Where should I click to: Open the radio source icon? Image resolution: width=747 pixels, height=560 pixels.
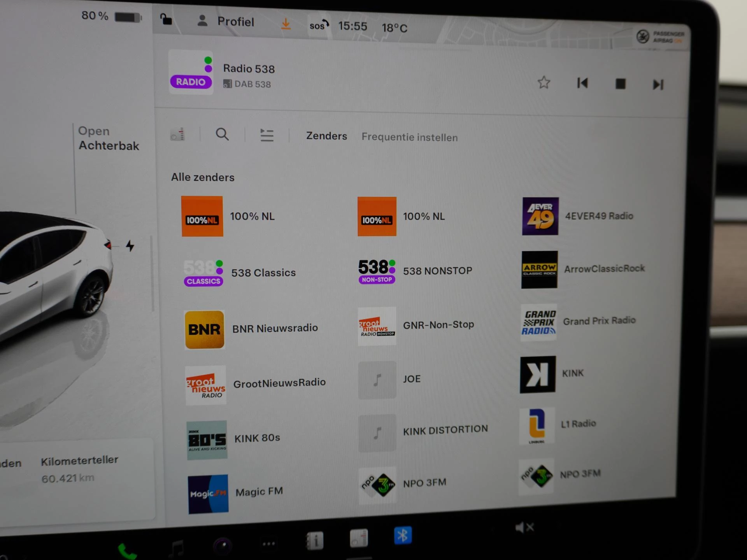click(x=178, y=134)
